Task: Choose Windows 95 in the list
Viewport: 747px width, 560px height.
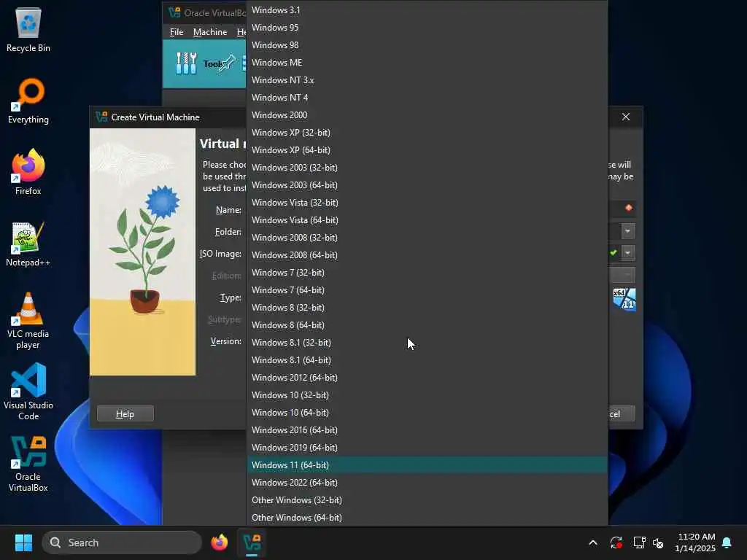Action: tap(427, 28)
